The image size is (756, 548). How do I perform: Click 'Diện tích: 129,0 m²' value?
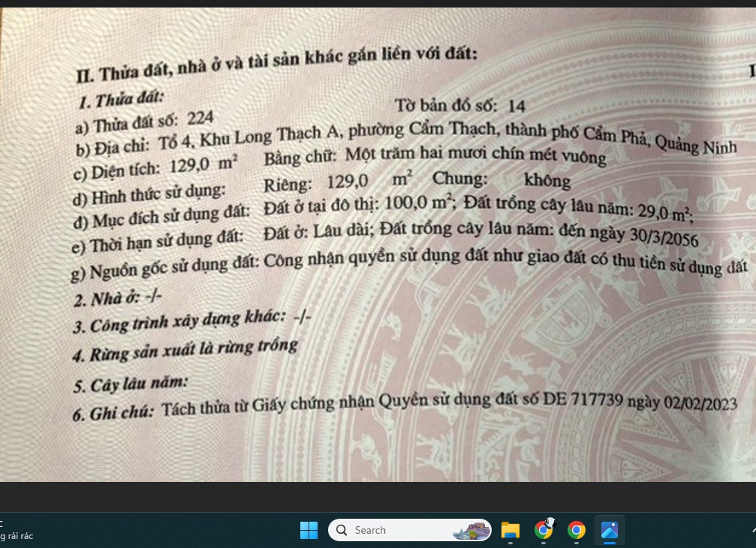[155, 167]
